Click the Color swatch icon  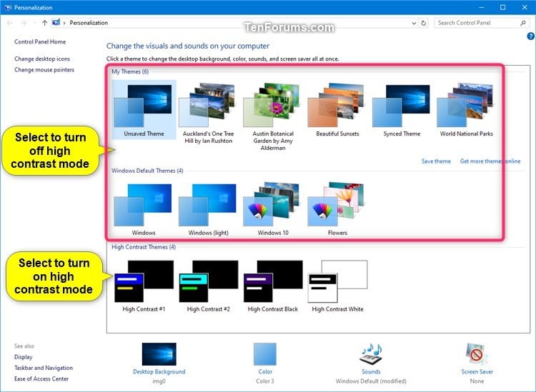pyautogui.click(x=265, y=354)
